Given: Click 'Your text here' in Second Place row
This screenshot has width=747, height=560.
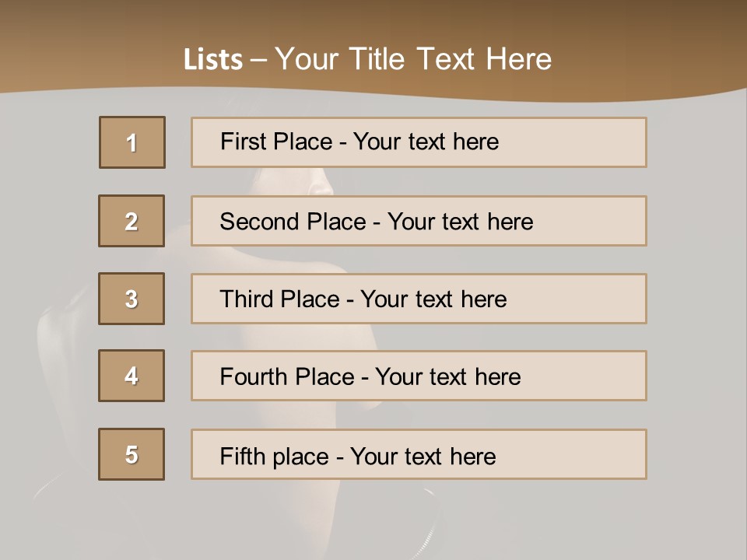Looking at the screenshot, I should (460, 222).
